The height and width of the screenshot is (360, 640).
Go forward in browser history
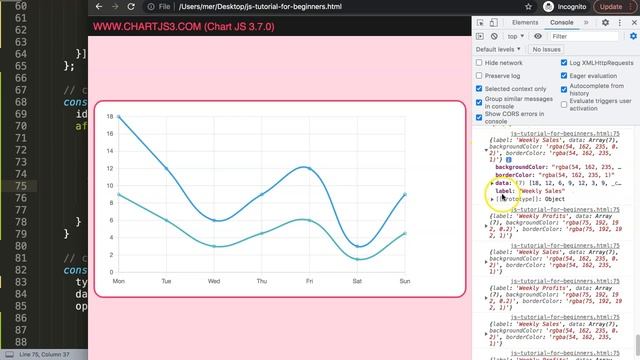115,7
